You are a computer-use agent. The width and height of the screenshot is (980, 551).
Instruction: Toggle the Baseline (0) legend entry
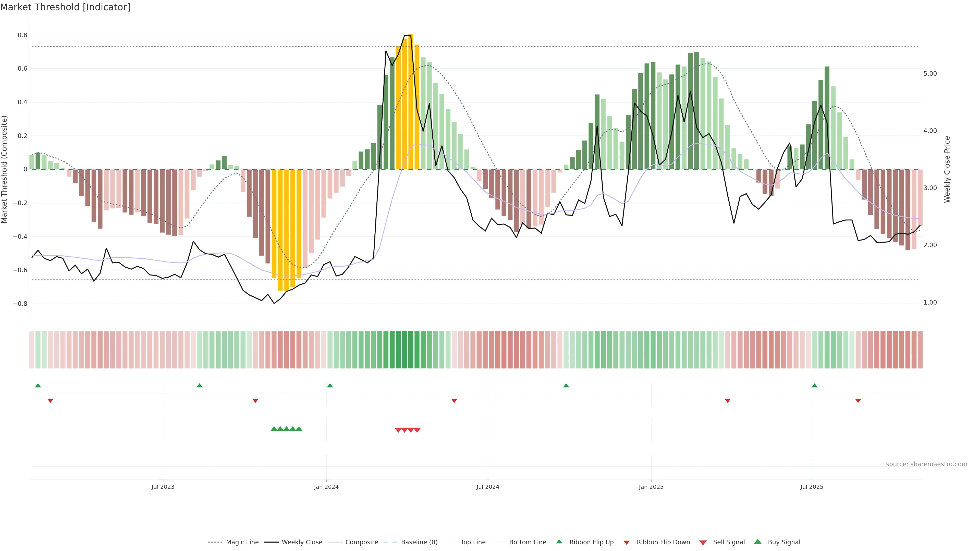click(x=419, y=542)
